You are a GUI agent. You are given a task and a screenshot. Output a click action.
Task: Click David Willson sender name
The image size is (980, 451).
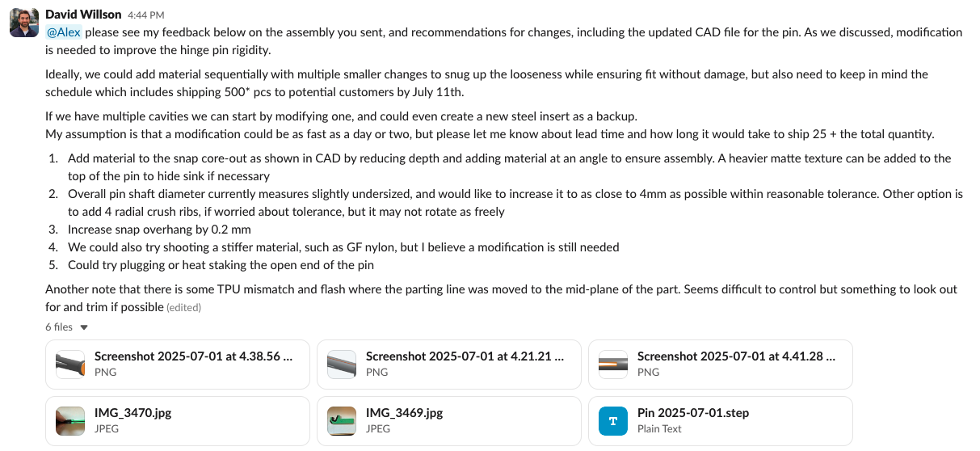83,14
